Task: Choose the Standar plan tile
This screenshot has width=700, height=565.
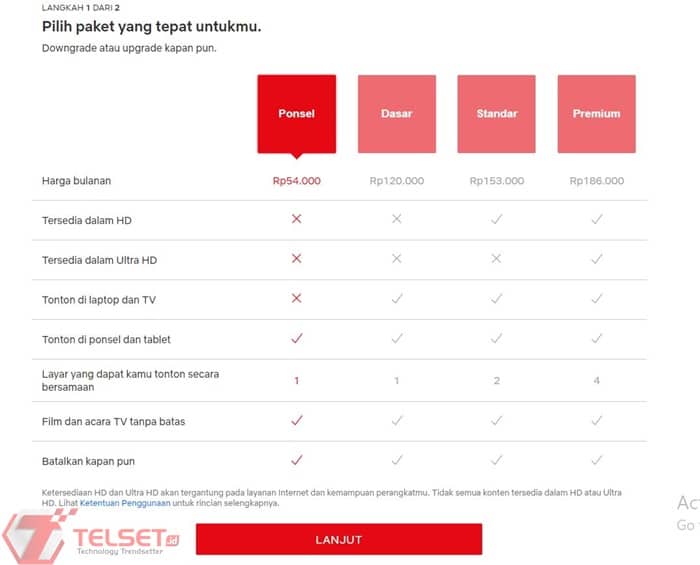Action: (x=496, y=114)
